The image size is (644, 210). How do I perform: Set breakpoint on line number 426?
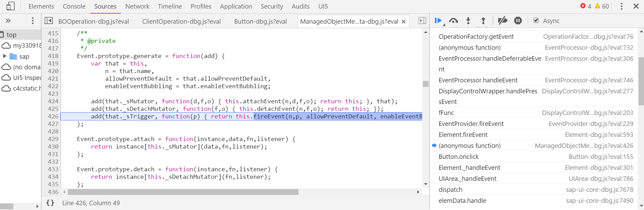pos(53,116)
